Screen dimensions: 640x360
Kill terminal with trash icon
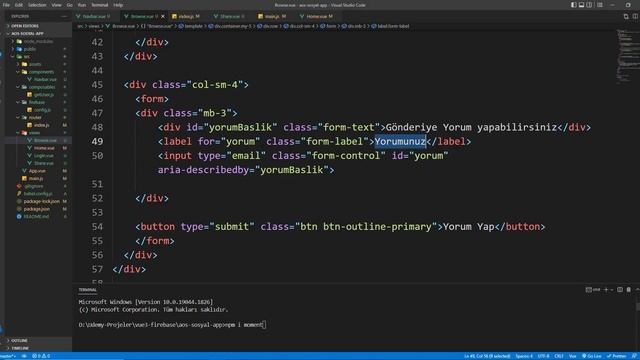(629, 290)
